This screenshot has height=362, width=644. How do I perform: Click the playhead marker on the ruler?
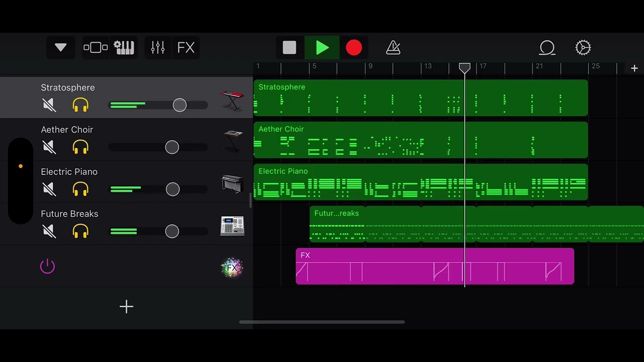click(464, 68)
